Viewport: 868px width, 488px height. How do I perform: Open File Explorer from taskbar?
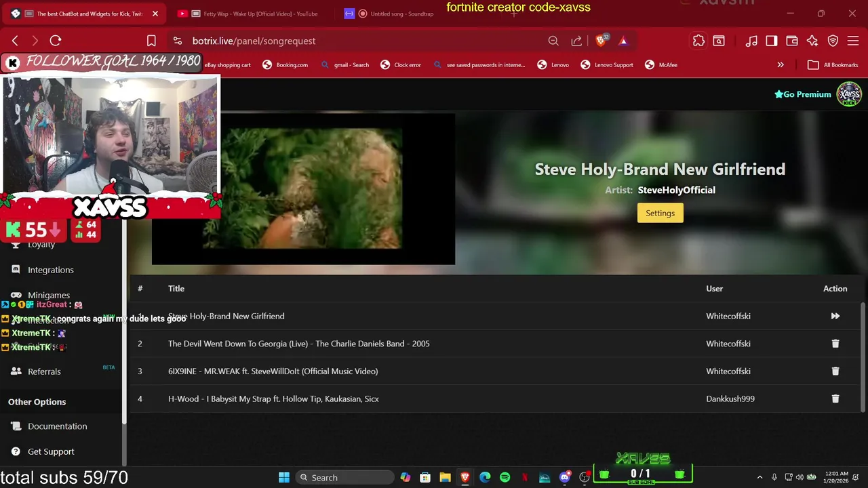click(x=445, y=478)
